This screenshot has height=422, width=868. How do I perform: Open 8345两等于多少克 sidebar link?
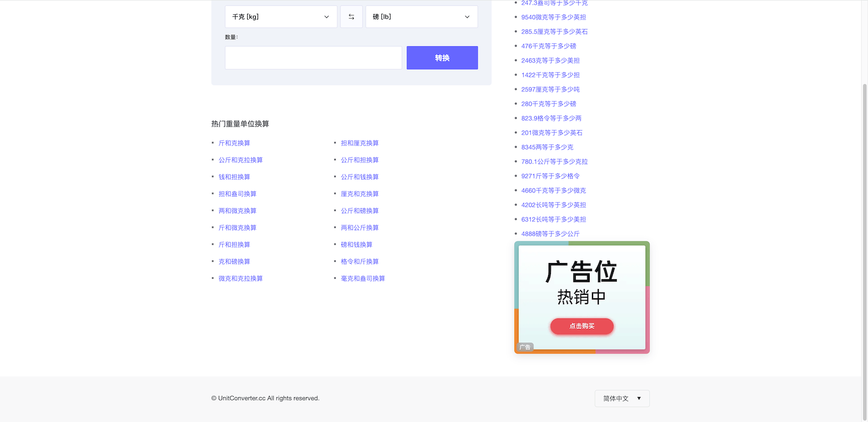(x=547, y=147)
